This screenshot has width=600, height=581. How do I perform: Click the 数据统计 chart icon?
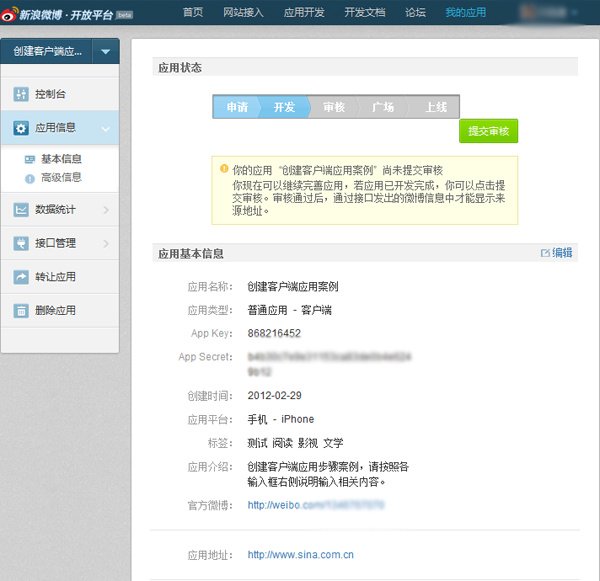pos(21,210)
